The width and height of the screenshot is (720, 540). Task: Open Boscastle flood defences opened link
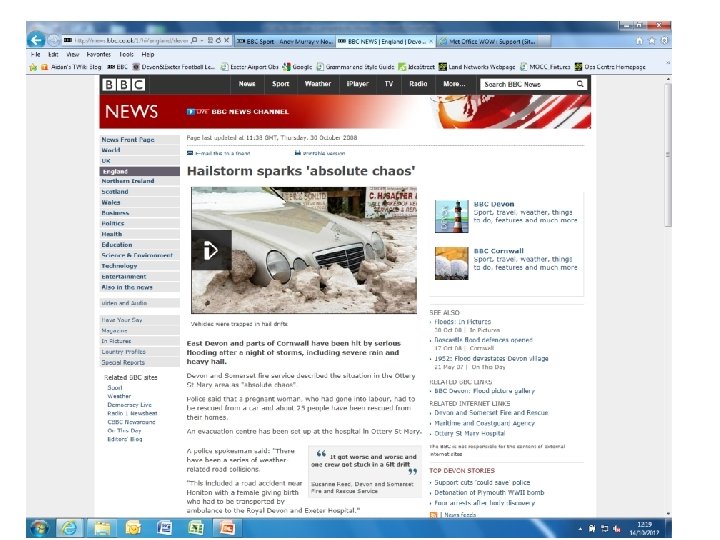(x=484, y=340)
